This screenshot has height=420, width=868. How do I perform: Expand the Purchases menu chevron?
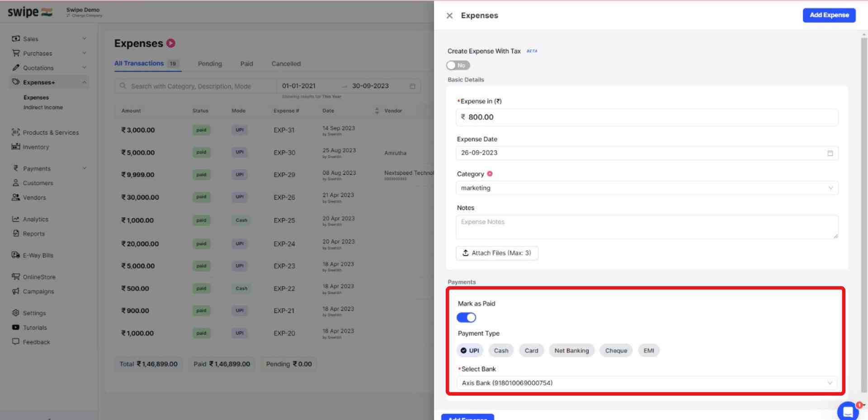[x=84, y=53]
